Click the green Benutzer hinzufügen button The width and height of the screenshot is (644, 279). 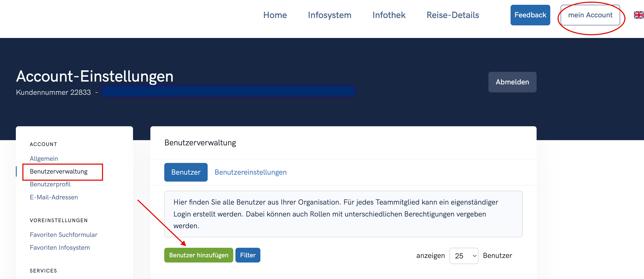coord(199,255)
